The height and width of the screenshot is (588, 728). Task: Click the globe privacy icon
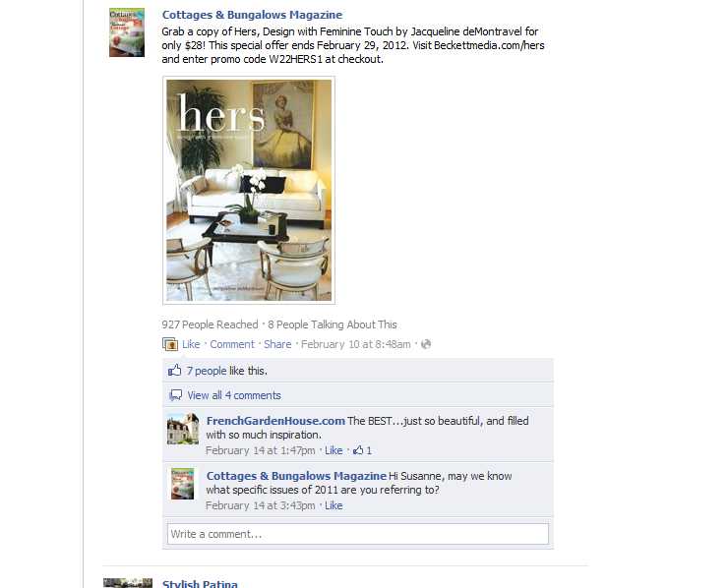coord(426,344)
